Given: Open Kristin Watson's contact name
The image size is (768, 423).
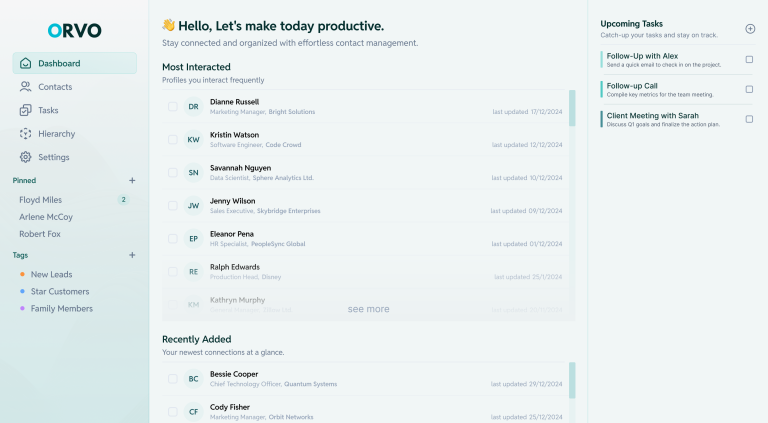Looking at the screenshot, I should [235, 135].
